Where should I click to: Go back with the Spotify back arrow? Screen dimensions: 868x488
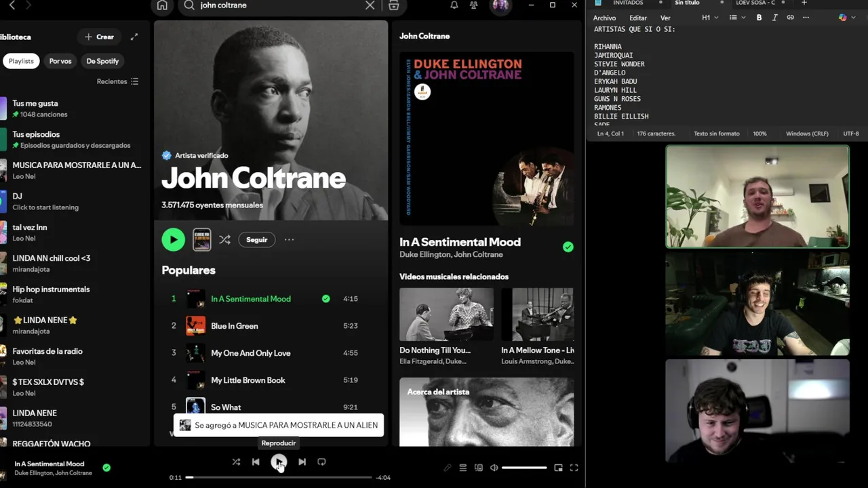point(12,5)
